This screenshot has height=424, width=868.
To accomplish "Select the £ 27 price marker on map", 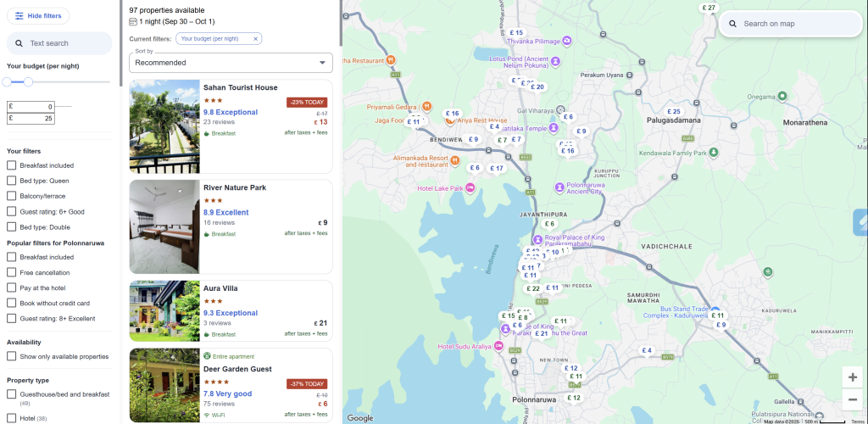I will (709, 8).
